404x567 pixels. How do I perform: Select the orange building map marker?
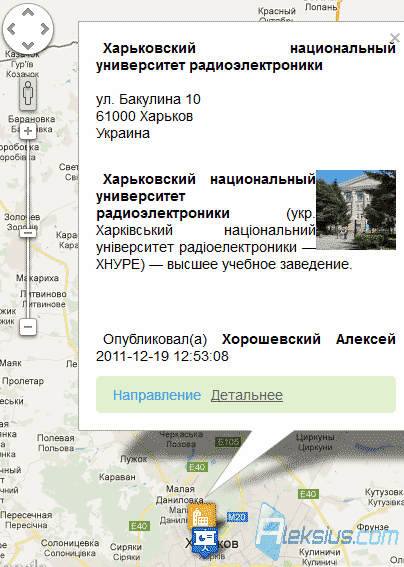202,515
